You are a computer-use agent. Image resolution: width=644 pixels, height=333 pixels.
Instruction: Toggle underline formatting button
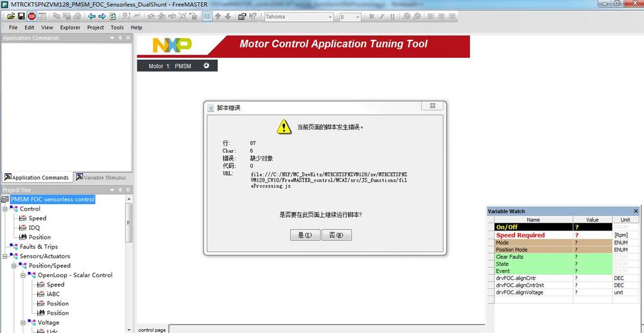tap(392, 16)
